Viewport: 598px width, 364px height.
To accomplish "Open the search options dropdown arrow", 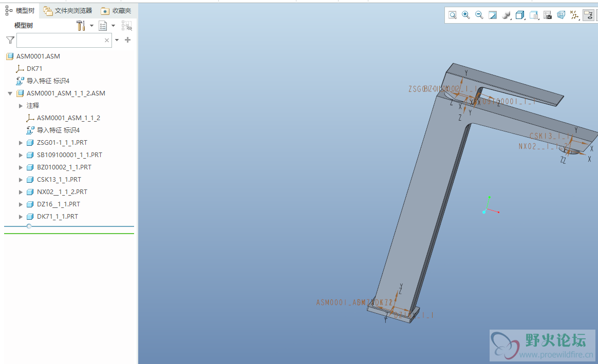I will point(117,40).
